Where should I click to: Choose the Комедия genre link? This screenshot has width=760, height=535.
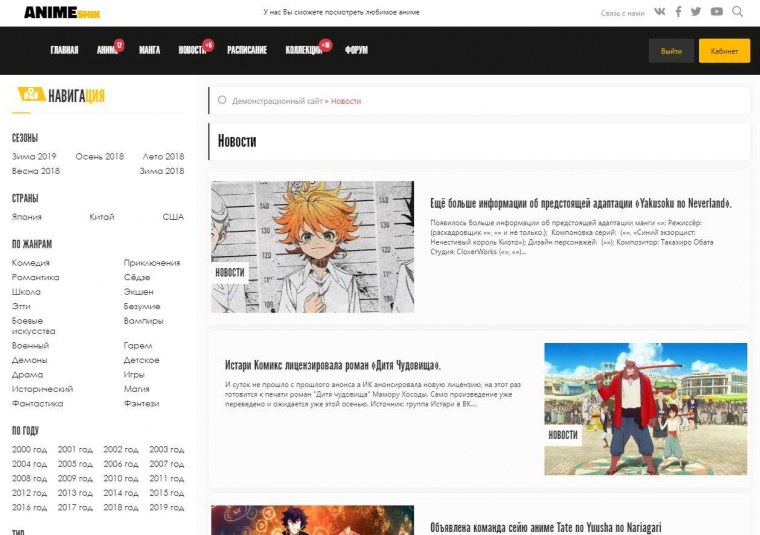click(30, 263)
